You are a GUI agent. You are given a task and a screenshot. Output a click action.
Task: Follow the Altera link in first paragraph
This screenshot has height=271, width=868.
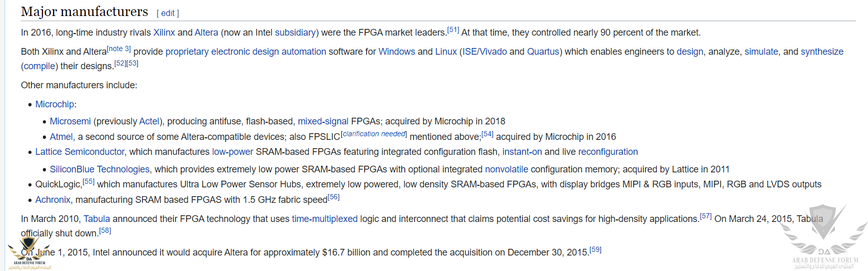(x=206, y=33)
